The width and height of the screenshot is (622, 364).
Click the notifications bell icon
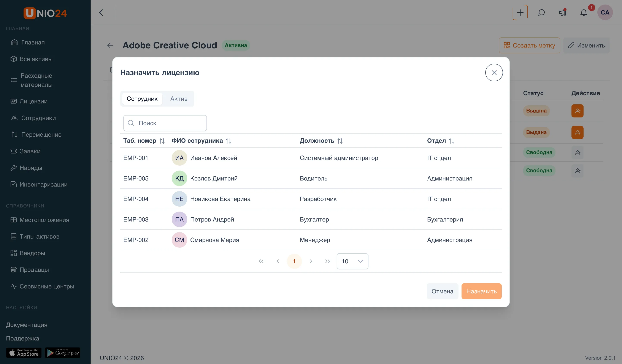(584, 13)
